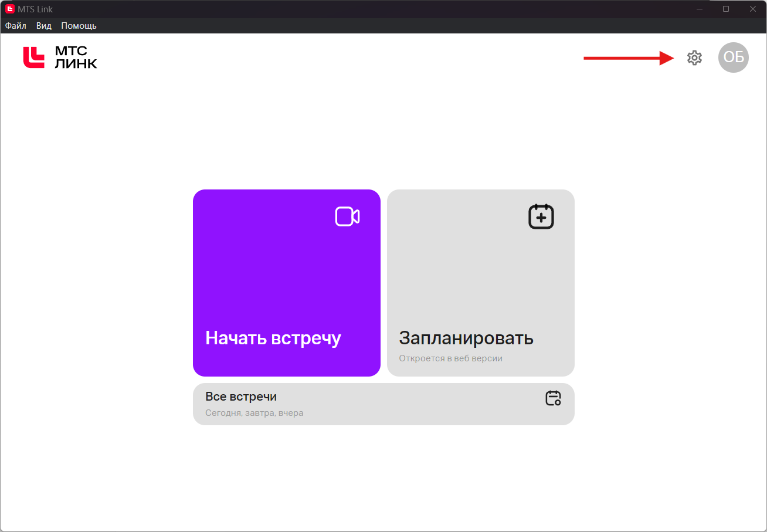Schedule a meeting with Запланировать
Viewport: 767px width, 532px height.
[481, 283]
